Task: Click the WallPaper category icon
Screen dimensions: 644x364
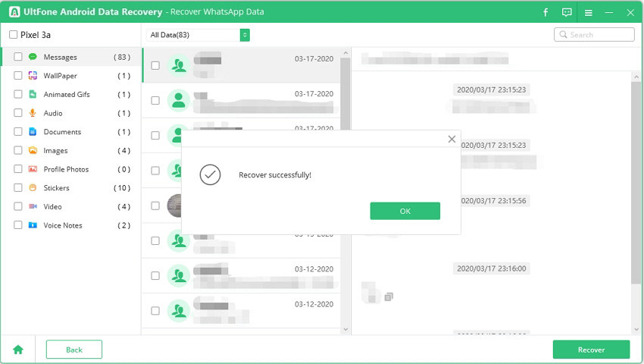Action: 33,75
